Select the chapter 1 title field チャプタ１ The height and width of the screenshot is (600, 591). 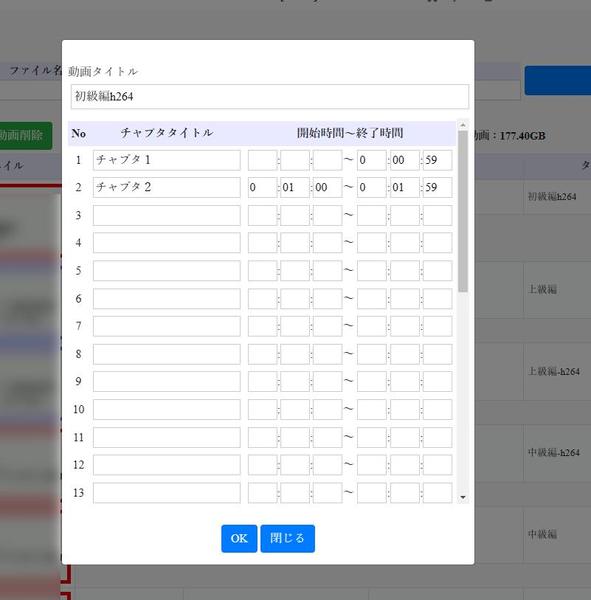(167, 160)
